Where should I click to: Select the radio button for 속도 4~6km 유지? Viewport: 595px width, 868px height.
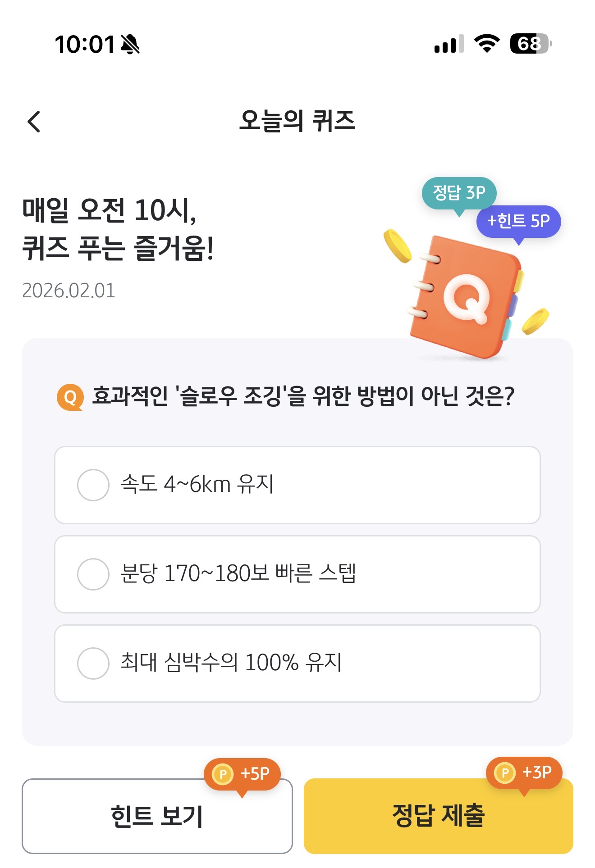click(x=93, y=485)
